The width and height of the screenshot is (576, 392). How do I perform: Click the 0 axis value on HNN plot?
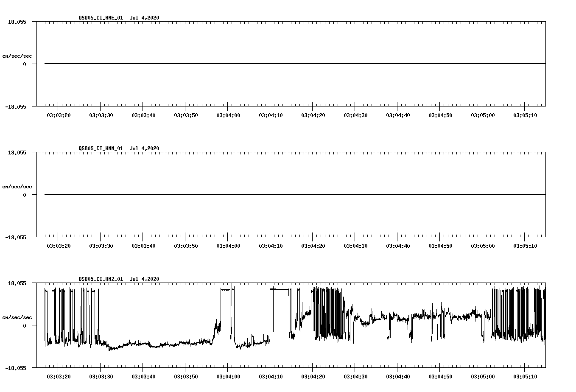coord(25,195)
